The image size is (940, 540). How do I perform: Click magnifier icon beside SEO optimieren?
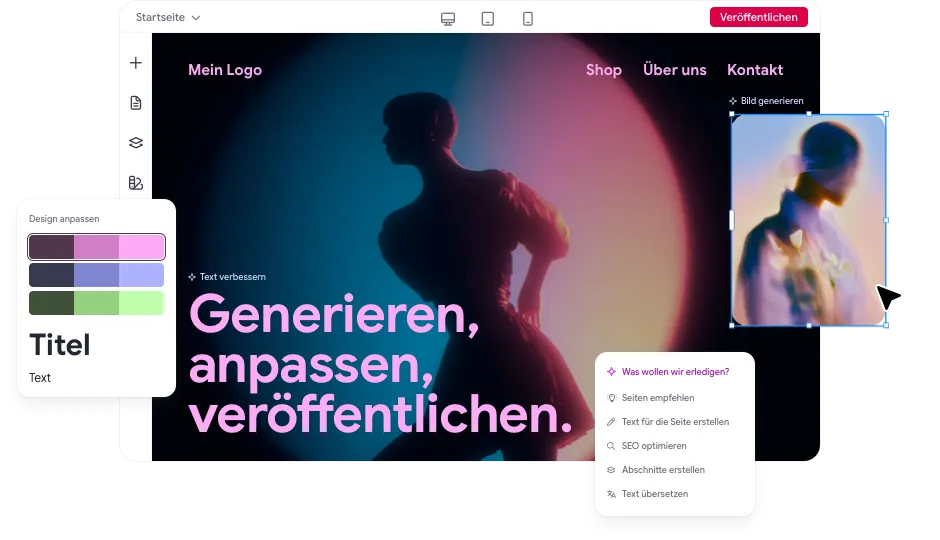(611, 446)
